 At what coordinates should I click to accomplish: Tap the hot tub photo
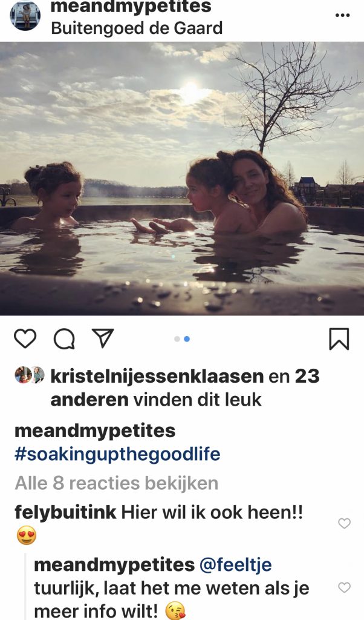point(182,179)
